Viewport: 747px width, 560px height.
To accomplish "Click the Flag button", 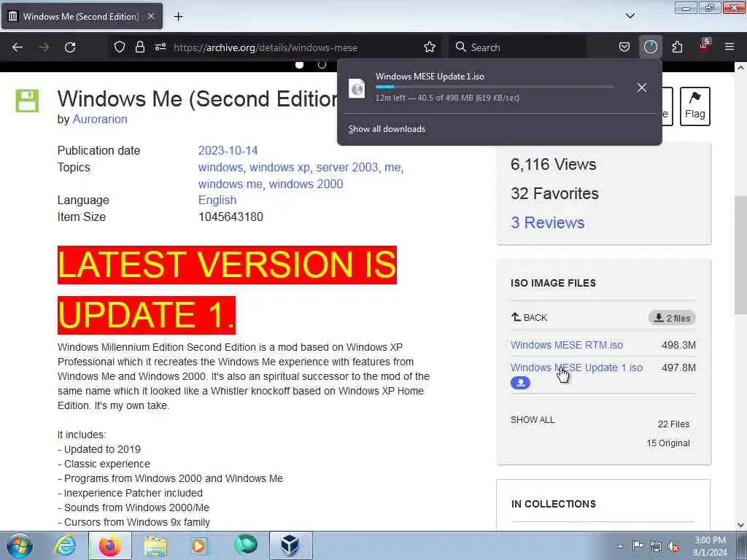I will click(694, 106).
